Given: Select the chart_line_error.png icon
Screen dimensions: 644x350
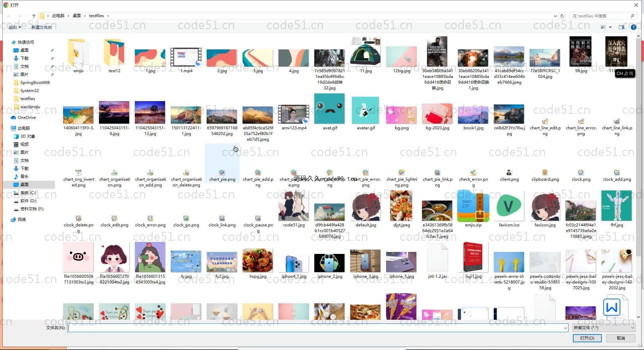Looking at the screenshot, I should click(581, 121).
